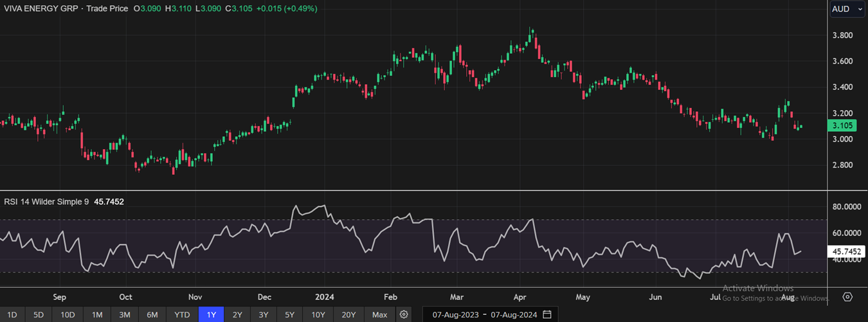Open chart settings hexagon icon at bottom right

pos(847,297)
